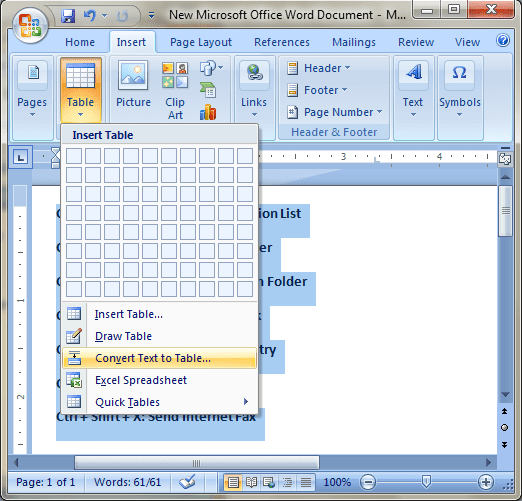Click the proofing errors check icon

click(x=187, y=482)
